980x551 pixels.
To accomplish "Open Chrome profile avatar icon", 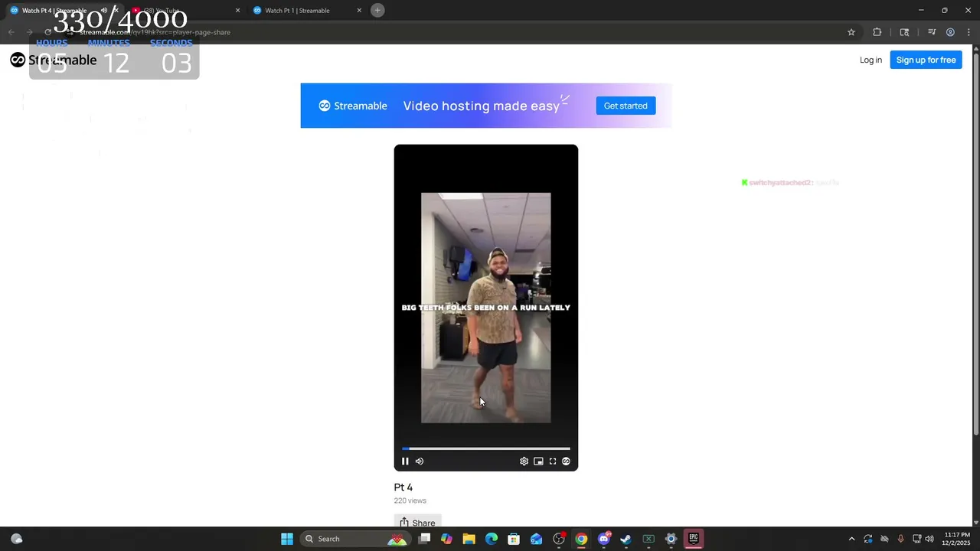I will 950,32.
